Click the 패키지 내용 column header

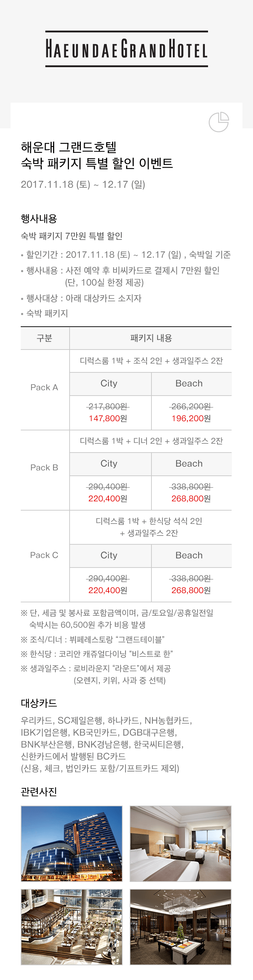pyautogui.click(x=151, y=338)
